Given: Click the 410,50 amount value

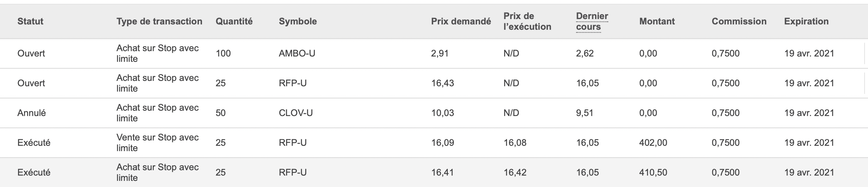Looking at the screenshot, I should click(x=653, y=172).
